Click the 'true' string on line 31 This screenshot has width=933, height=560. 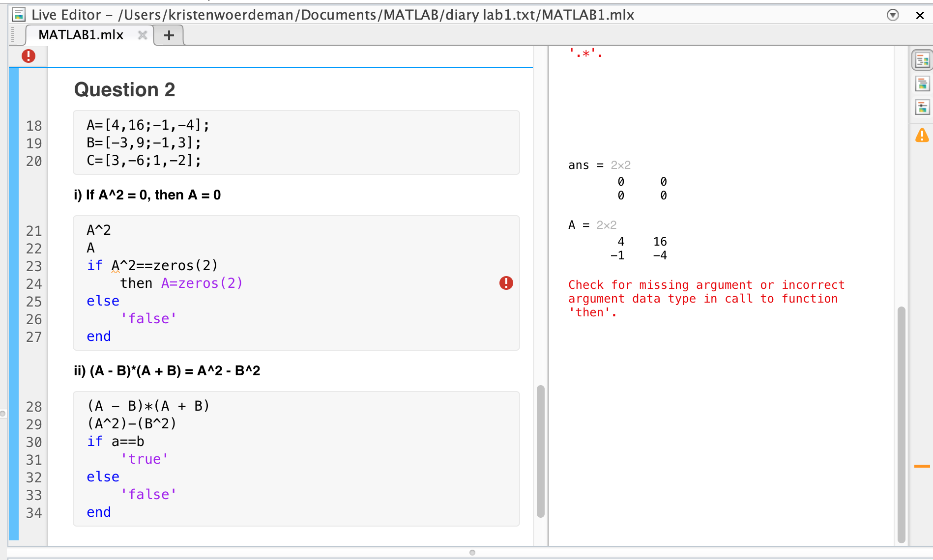[x=145, y=459]
